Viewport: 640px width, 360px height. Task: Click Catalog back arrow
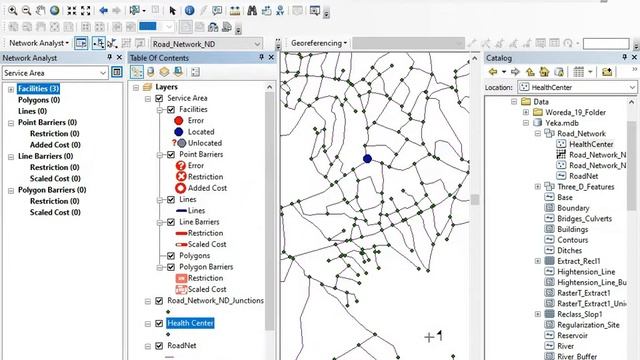(x=493, y=72)
